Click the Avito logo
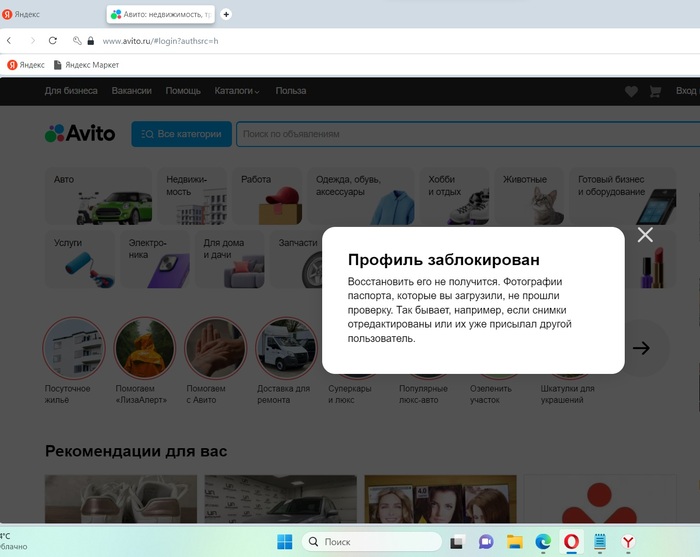This screenshot has width=700, height=557. [x=80, y=133]
